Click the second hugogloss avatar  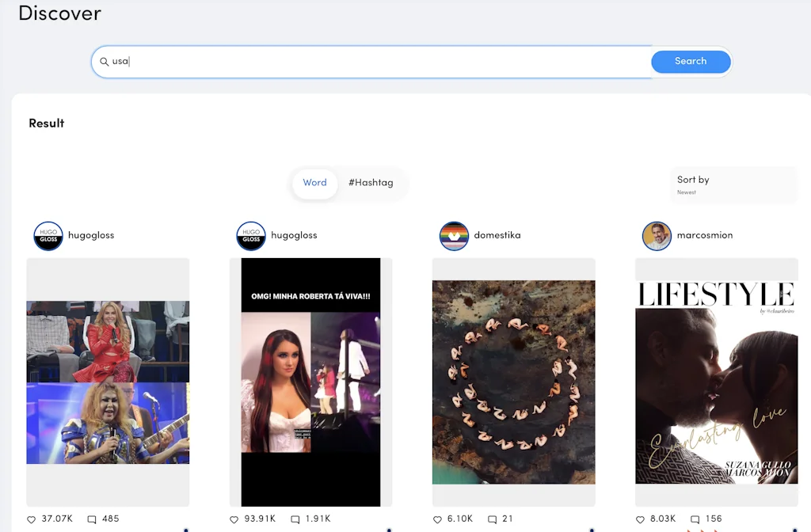pos(251,236)
